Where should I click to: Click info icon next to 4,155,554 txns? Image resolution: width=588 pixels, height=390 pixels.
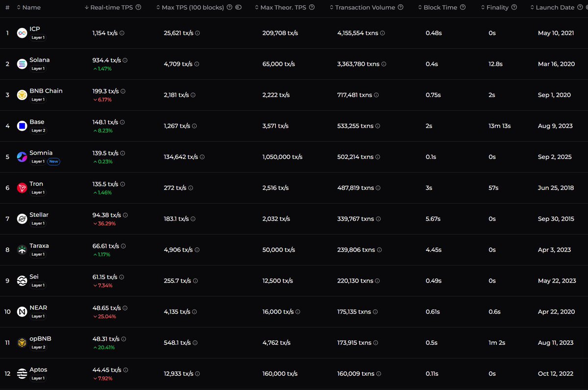(x=382, y=33)
